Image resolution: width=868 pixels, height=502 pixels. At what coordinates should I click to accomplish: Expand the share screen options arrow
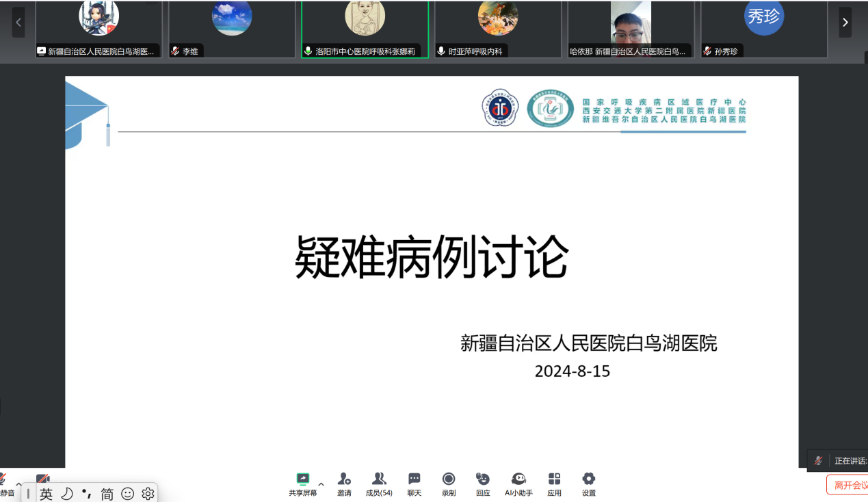pos(321,484)
